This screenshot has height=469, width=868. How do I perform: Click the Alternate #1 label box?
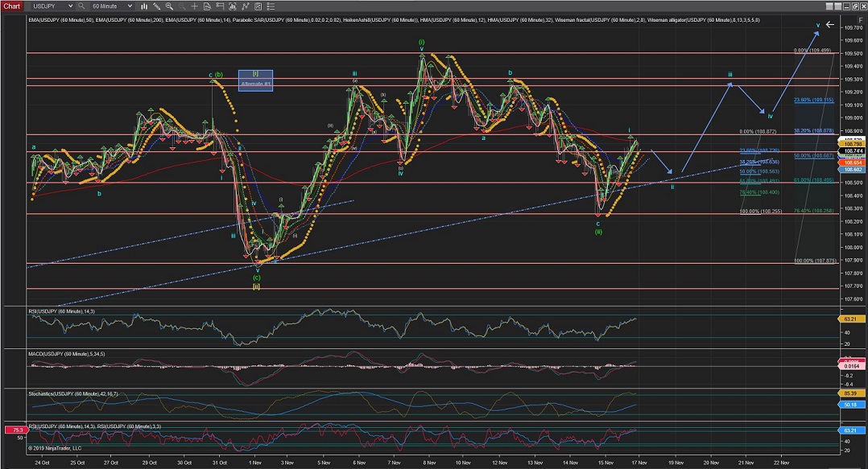(x=256, y=84)
